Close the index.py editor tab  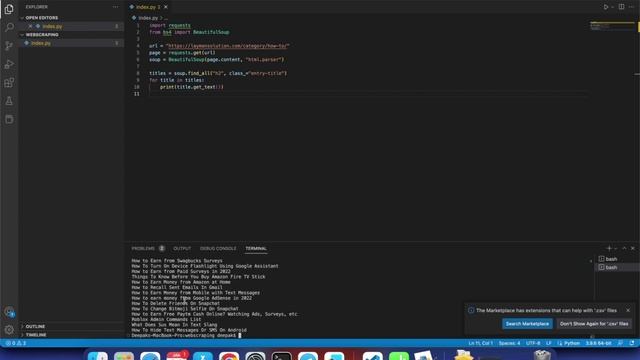pyautogui.click(x=166, y=7)
